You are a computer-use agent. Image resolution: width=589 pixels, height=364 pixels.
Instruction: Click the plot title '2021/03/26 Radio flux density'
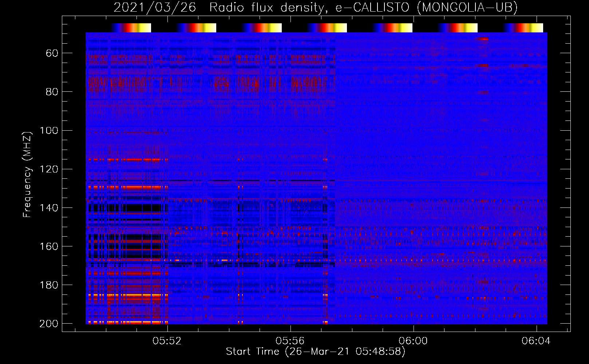tap(315, 7)
